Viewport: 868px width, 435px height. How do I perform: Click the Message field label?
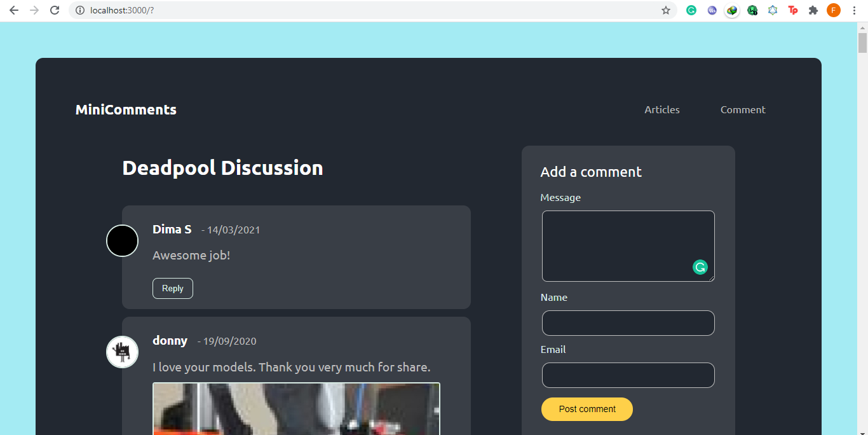(560, 197)
